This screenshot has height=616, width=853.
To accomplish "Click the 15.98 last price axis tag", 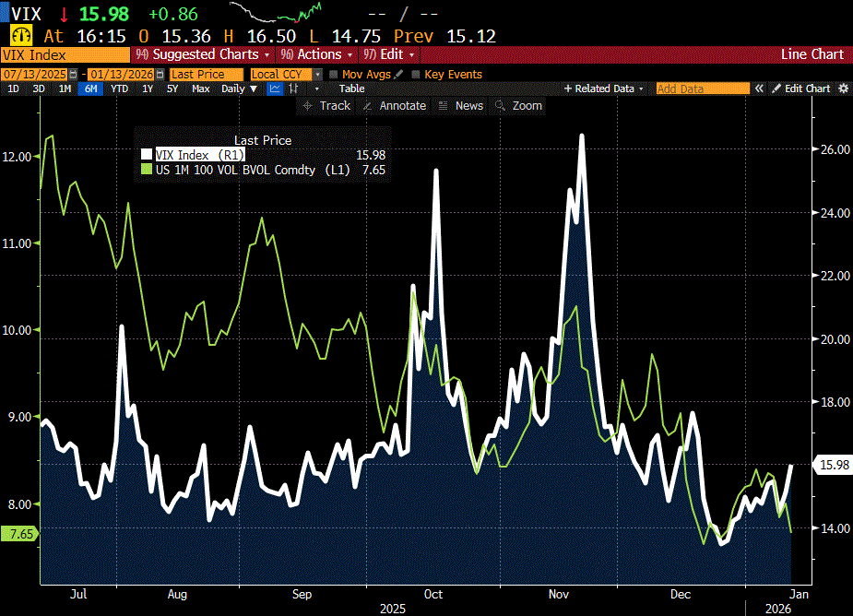I will pos(834,465).
